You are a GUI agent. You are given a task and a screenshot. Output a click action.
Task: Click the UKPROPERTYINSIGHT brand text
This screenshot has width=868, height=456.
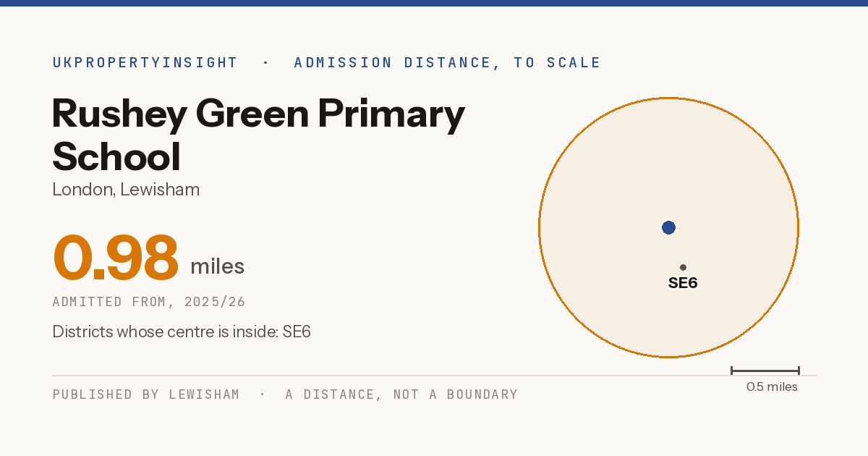145,62
